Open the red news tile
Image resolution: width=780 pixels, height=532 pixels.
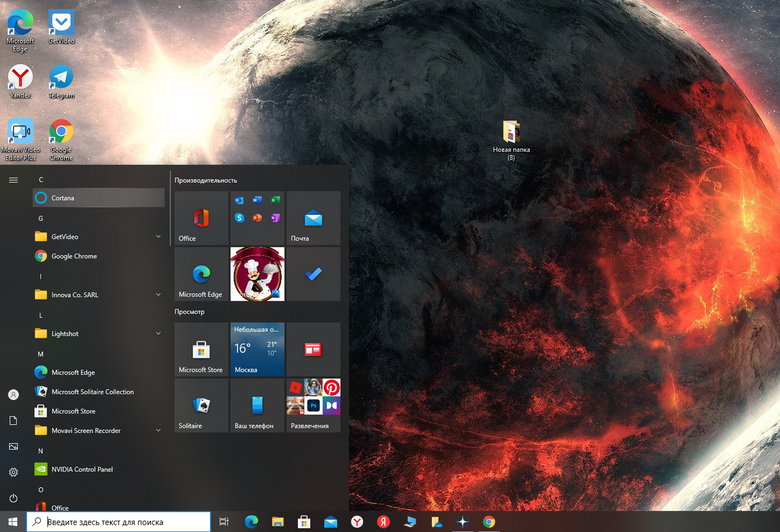[x=313, y=349]
